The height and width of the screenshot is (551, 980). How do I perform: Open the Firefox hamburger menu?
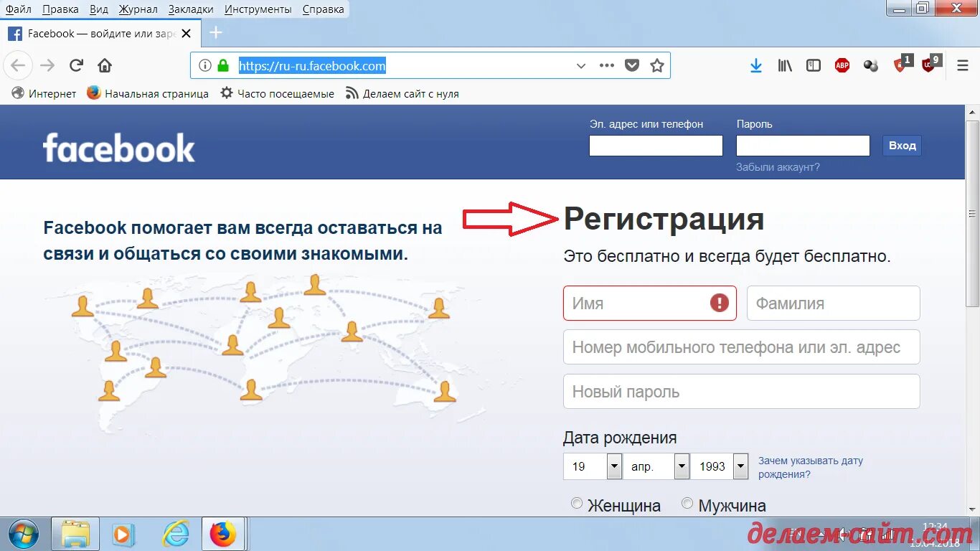(x=963, y=65)
